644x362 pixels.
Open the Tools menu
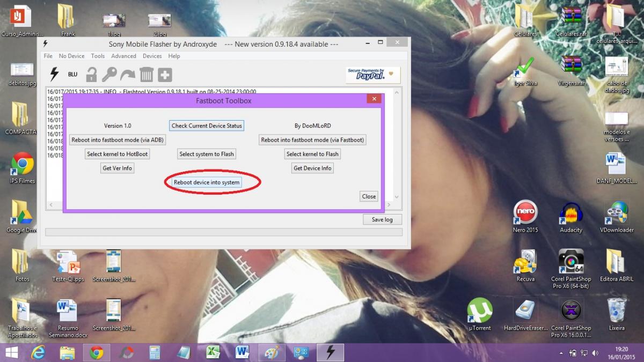click(98, 56)
